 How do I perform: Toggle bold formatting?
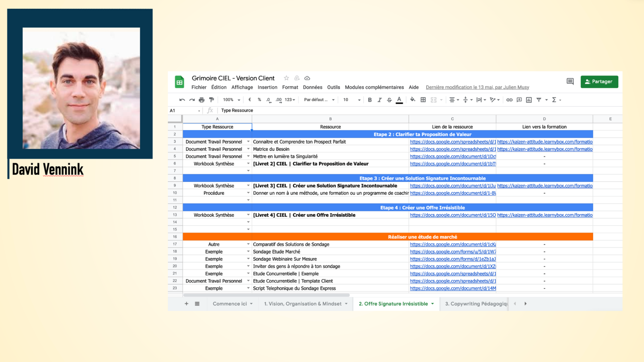tap(370, 100)
